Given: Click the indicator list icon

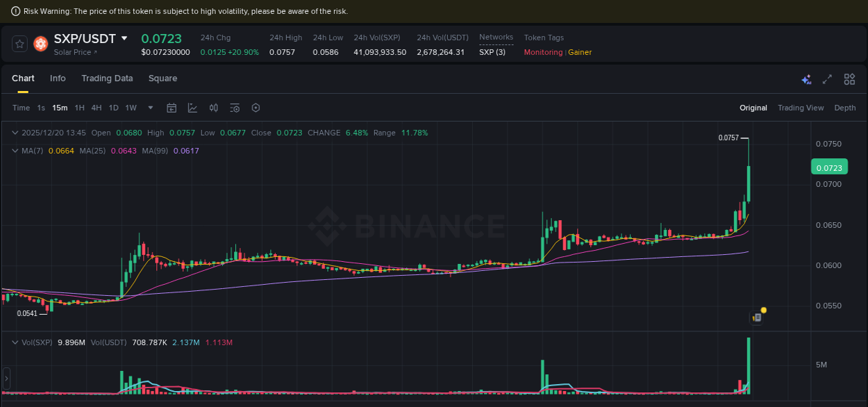Looking at the screenshot, I should click(x=234, y=108).
